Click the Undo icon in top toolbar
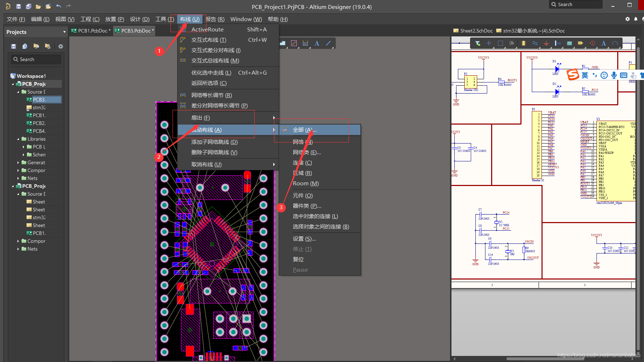Image resolution: width=644 pixels, height=362 pixels. click(x=58, y=6)
